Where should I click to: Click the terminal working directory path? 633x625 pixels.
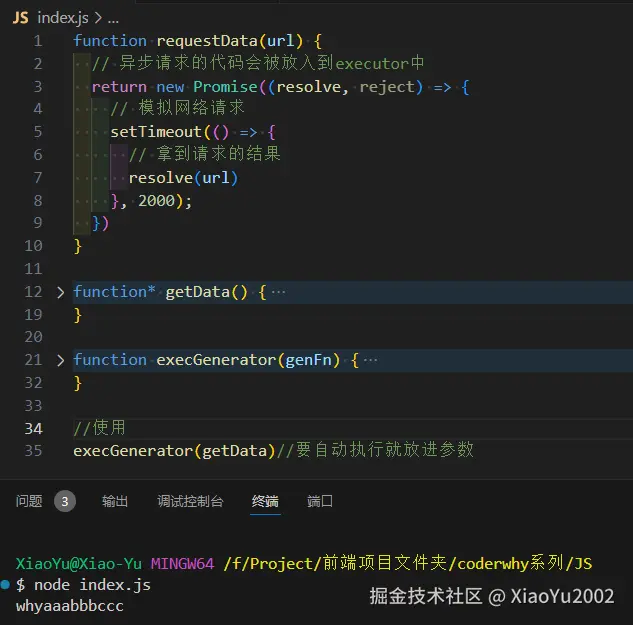coord(408,563)
